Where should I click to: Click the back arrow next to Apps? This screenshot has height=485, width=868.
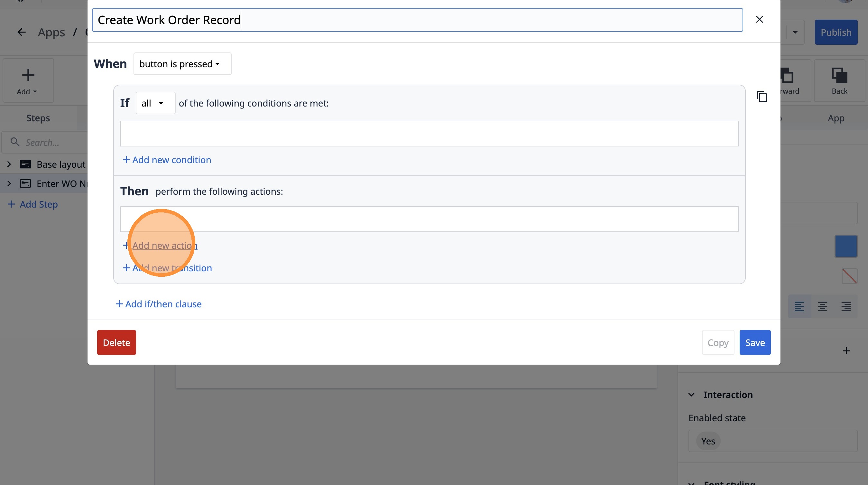pos(22,33)
